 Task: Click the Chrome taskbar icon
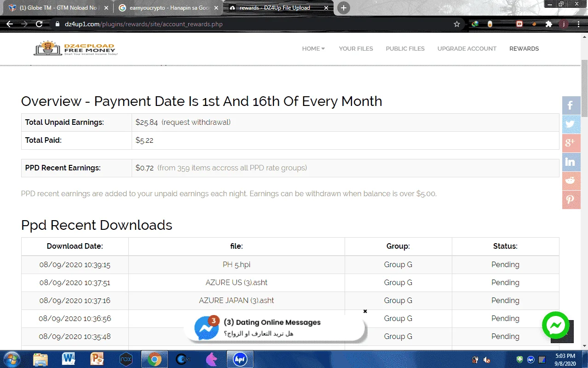(x=154, y=359)
